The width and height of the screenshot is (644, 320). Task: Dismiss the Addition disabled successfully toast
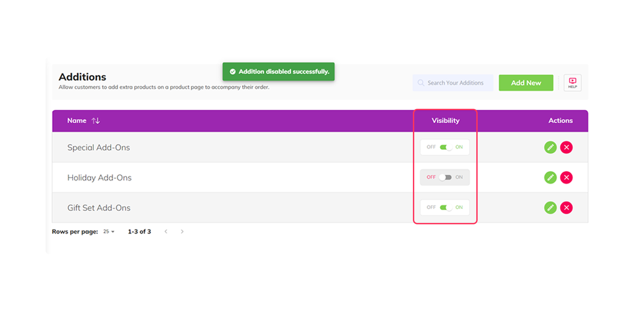coord(278,72)
